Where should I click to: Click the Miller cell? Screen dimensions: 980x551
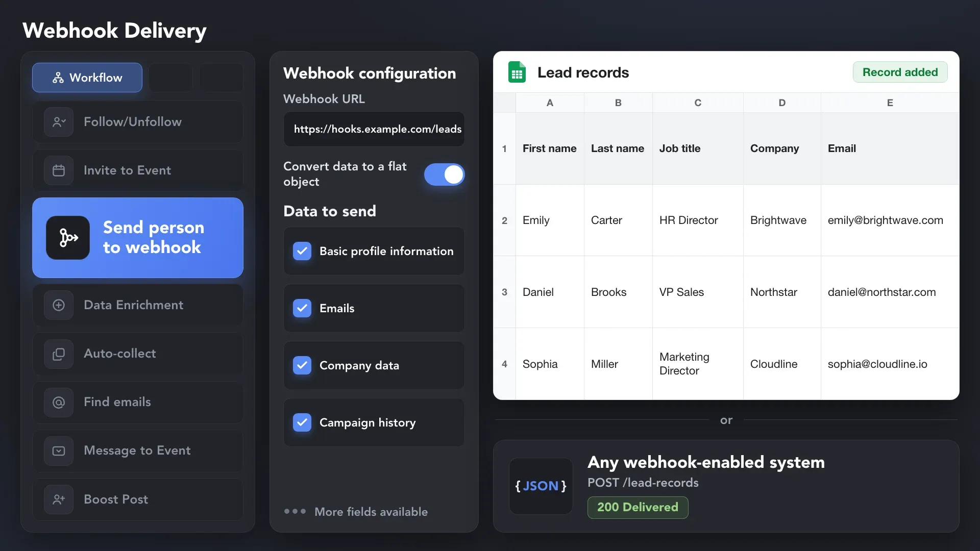point(618,364)
